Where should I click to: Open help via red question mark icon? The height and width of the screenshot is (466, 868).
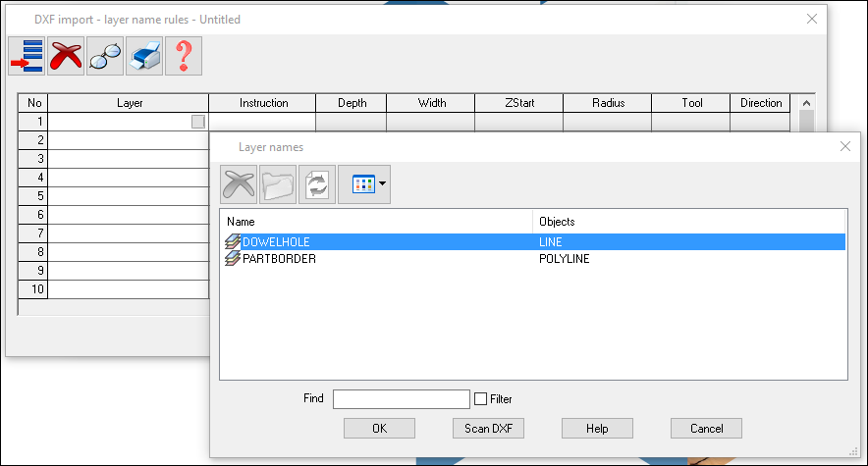184,56
